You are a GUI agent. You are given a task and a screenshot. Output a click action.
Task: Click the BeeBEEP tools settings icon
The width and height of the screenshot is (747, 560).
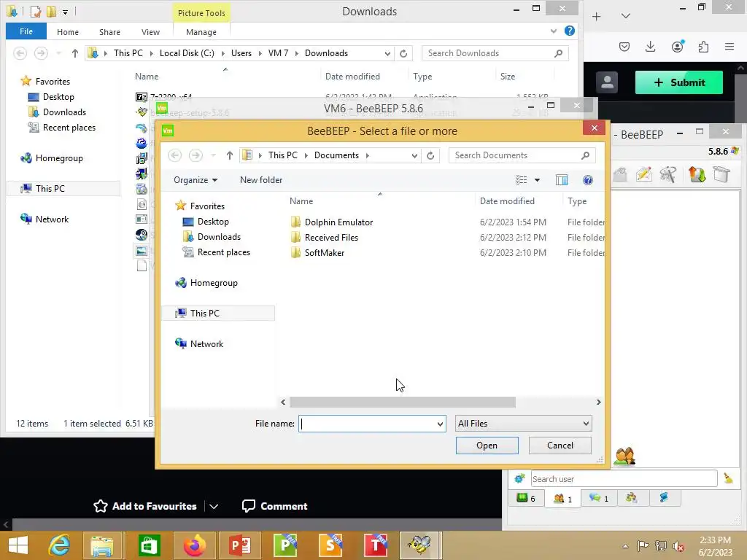pos(668,174)
